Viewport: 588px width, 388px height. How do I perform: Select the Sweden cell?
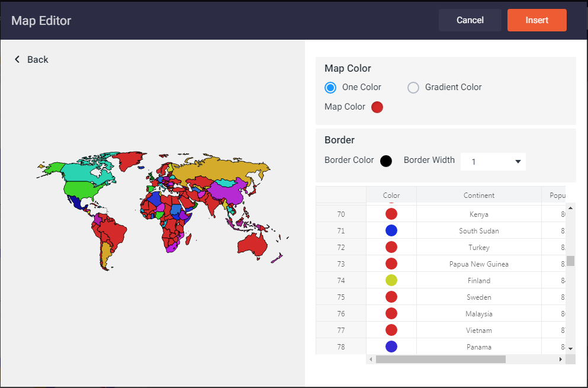479,297
